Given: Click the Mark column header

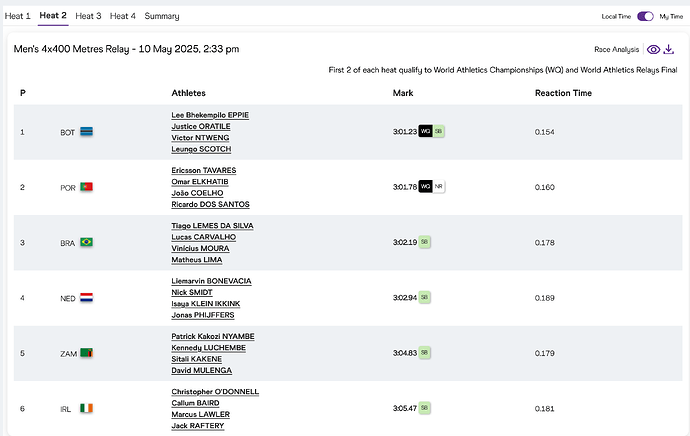Looking at the screenshot, I should (403, 93).
